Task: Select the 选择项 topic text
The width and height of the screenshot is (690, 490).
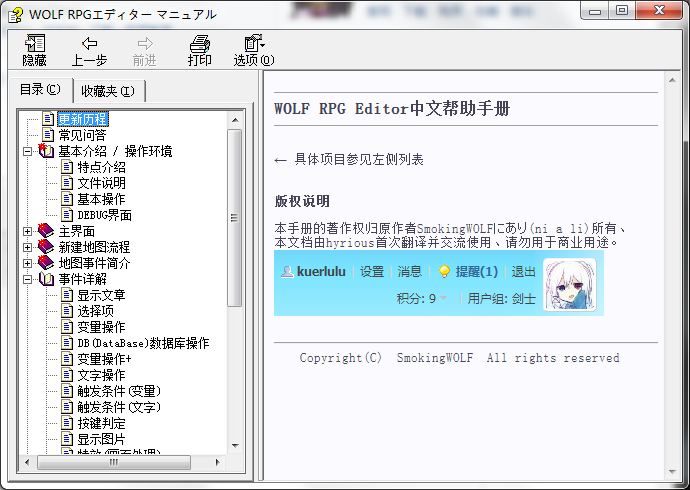Action: pyautogui.click(x=95, y=311)
